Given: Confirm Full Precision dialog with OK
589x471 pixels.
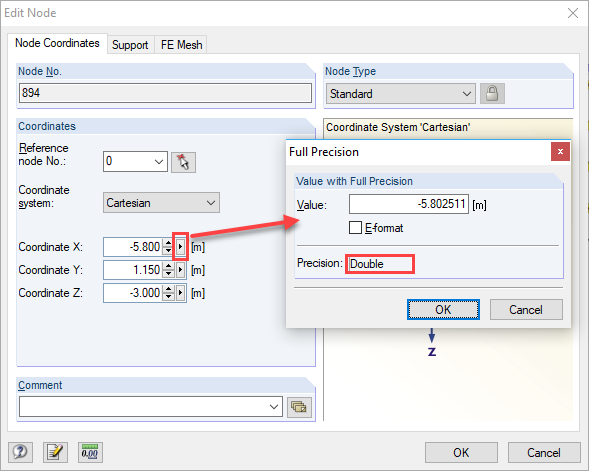Looking at the screenshot, I should tap(443, 309).
